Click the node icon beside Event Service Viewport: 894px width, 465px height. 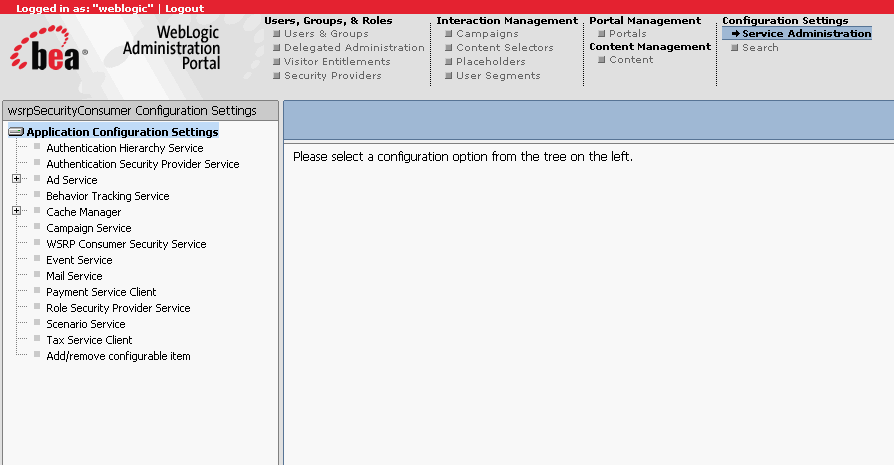tap(37, 258)
